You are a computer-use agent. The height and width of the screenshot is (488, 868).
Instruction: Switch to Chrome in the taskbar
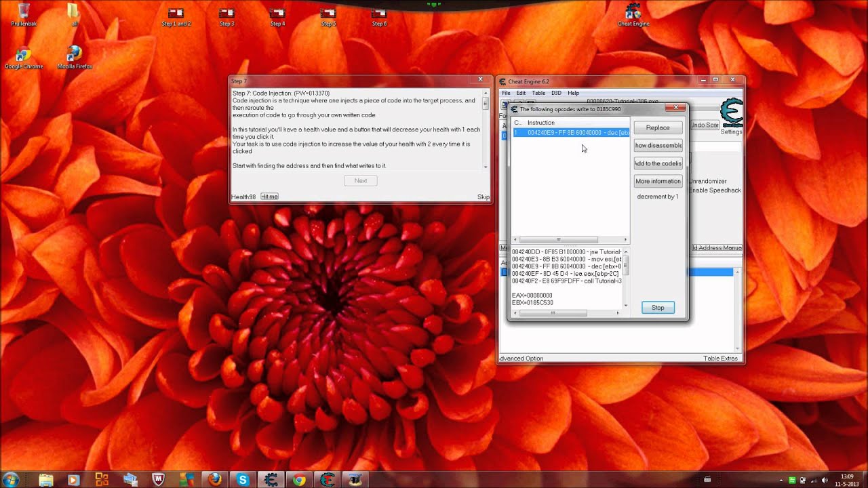(299, 480)
